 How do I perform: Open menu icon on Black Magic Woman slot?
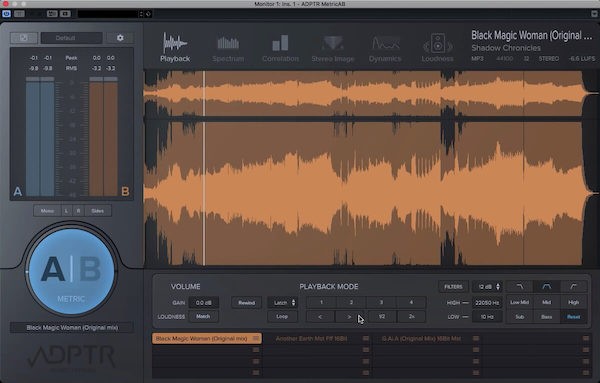[x=256, y=338]
